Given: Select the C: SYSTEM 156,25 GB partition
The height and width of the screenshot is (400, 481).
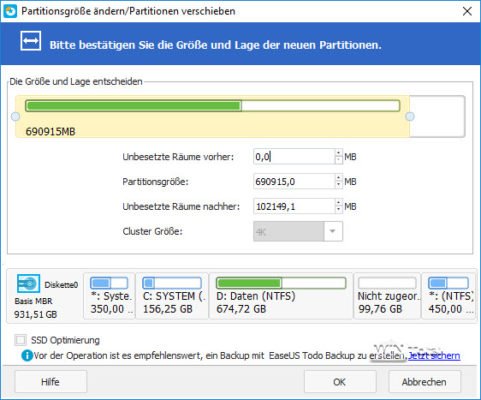Looking at the screenshot, I should coord(172,296).
